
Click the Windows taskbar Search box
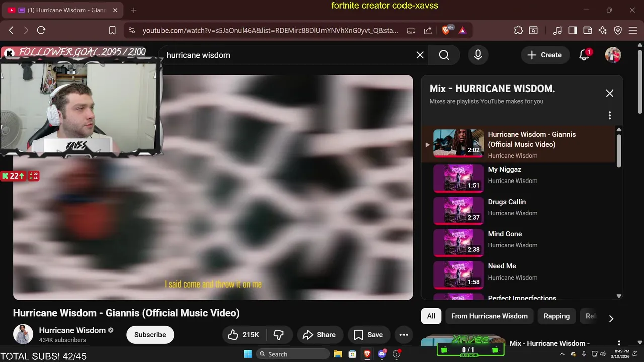(x=293, y=354)
